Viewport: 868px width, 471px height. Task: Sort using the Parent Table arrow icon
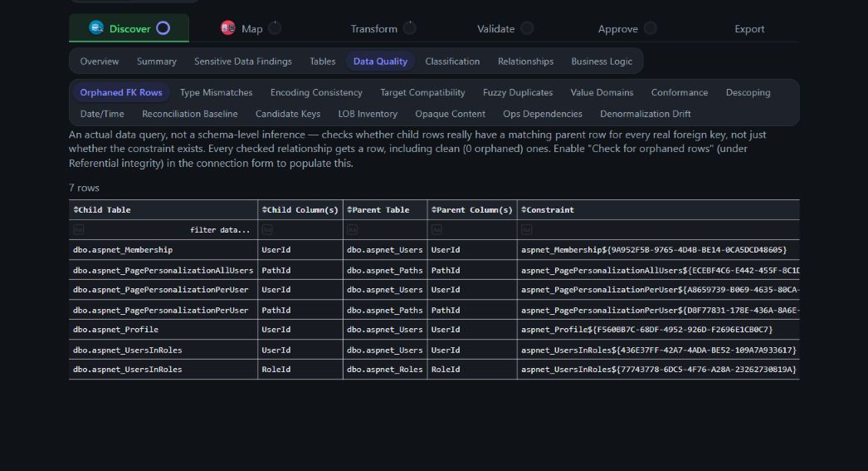click(x=350, y=209)
